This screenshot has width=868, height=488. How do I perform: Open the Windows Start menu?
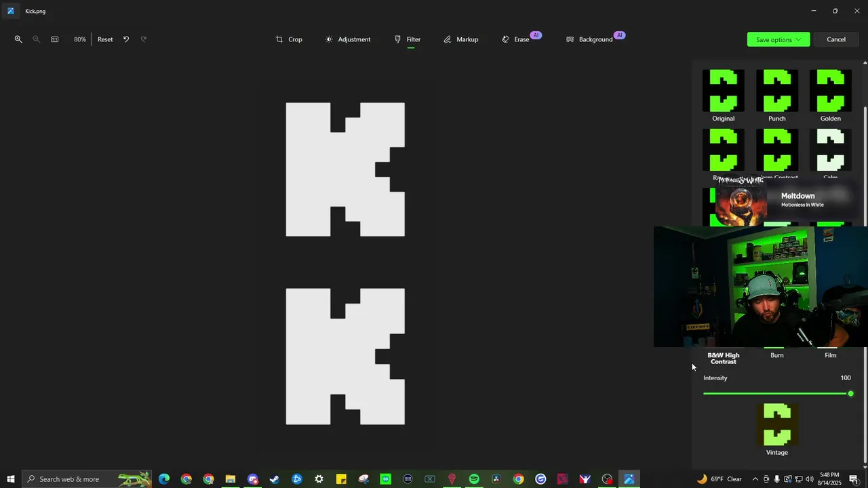click(11, 479)
